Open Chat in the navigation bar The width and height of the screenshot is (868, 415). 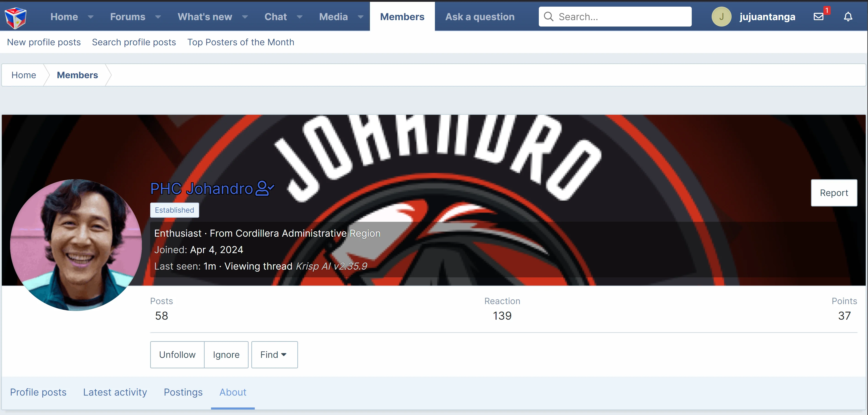[x=276, y=16]
